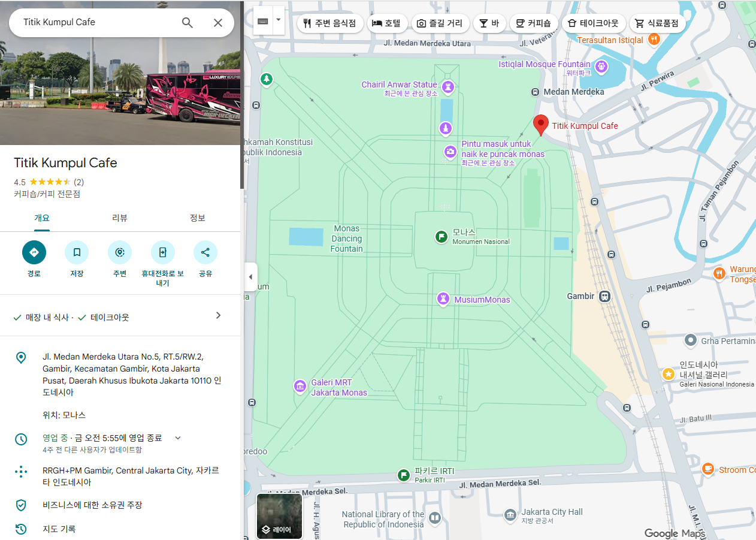Click the Galeri Nasional Indonesia star marker
Image resolution: width=756 pixels, height=540 pixels.
point(668,373)
